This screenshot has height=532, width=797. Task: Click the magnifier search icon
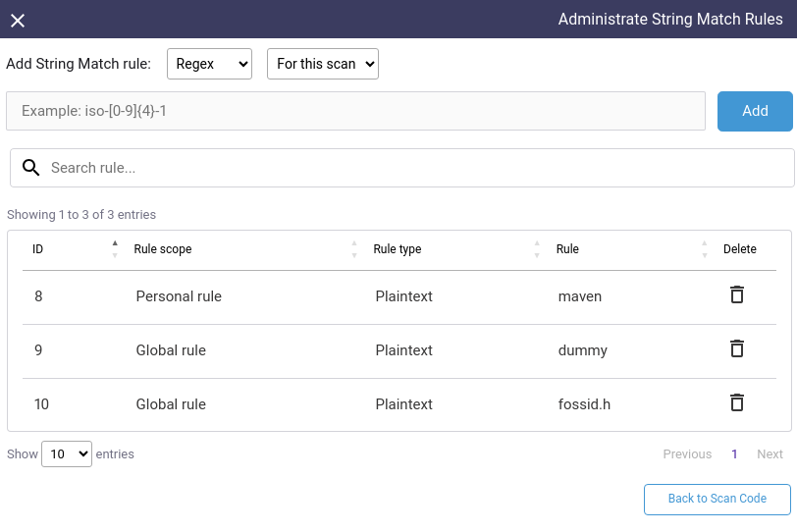click(31, 167)
